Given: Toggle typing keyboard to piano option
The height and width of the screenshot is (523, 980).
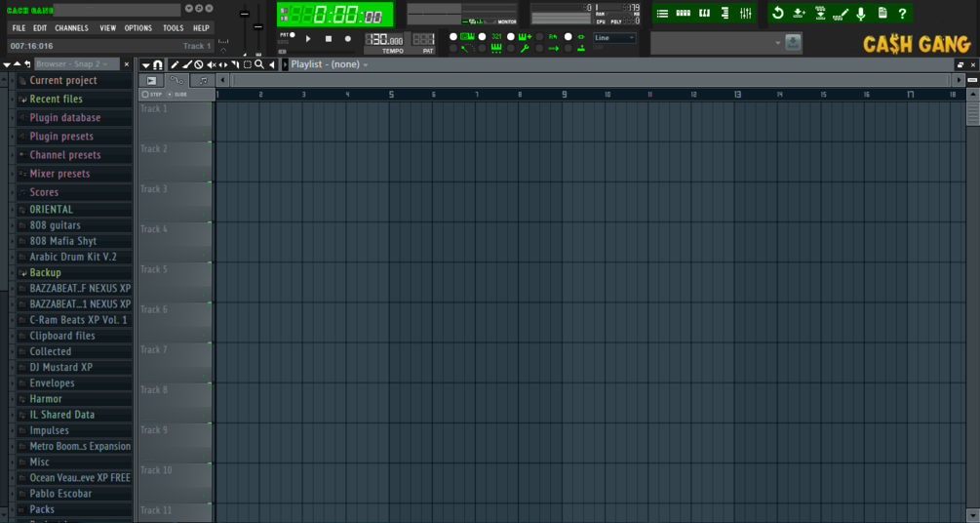Looking at the screenshot, I should (x=467, y=37).
